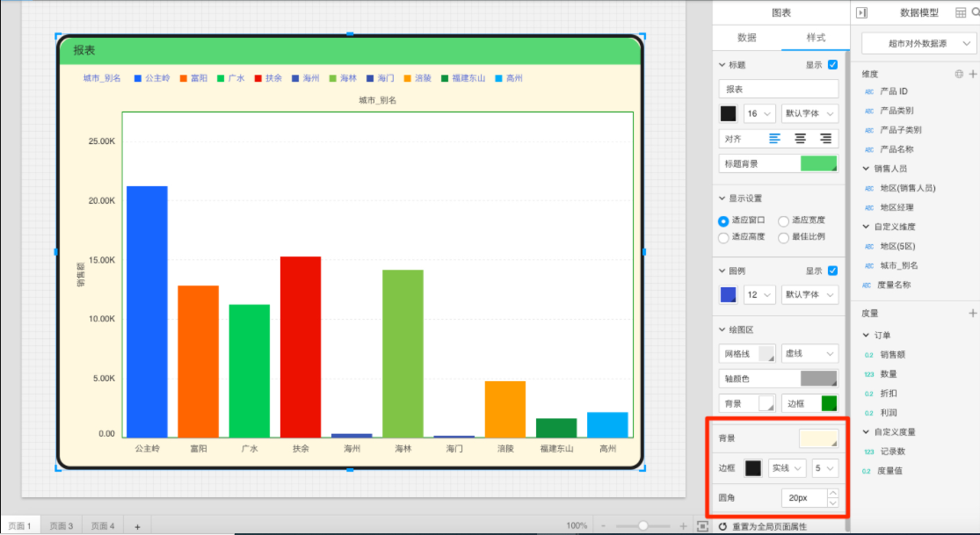The image size is (980, 535).
Task: Click the ABC icon of 产品 ID
Action: [868, 91]
